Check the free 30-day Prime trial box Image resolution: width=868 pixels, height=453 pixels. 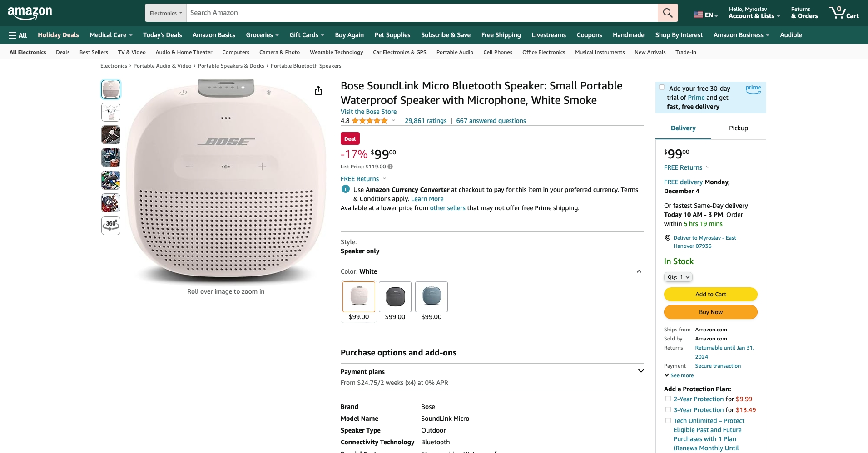click(662, 88)
